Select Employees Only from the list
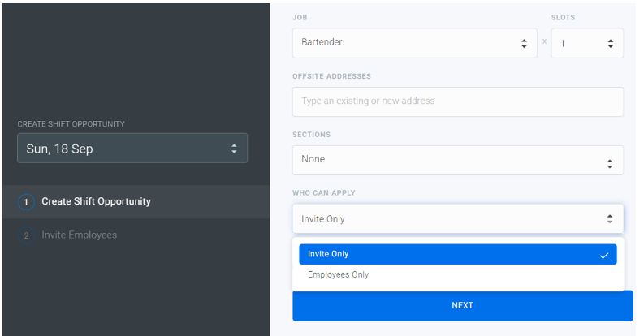Viewport: 644px width, 336px height. 339,275
